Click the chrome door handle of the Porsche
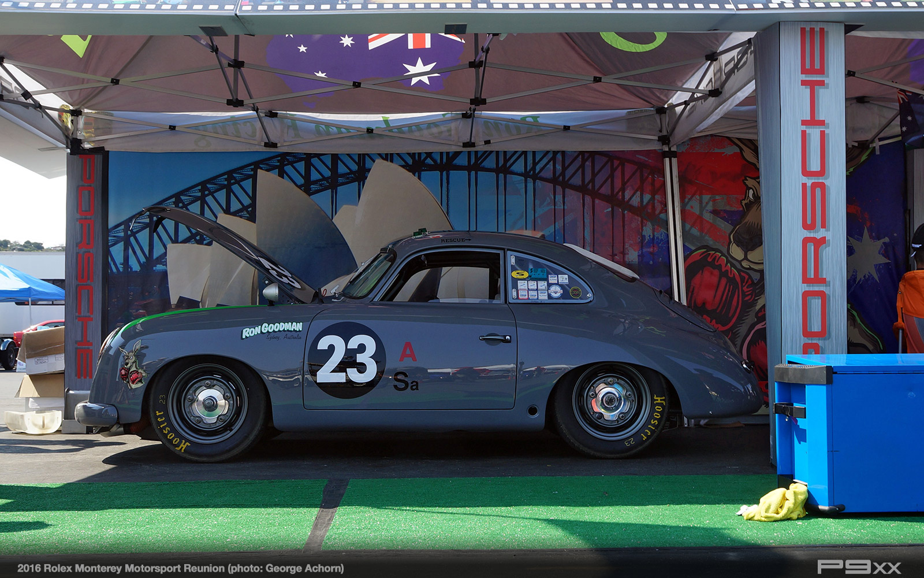 click(495, 338)
